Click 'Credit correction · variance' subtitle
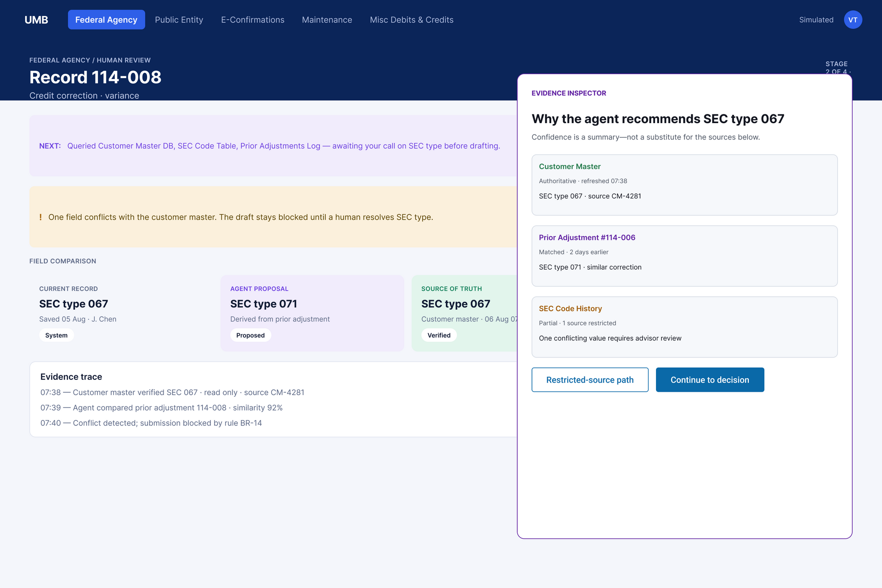This screenshot has width=882, height=588. click(84, 96)
